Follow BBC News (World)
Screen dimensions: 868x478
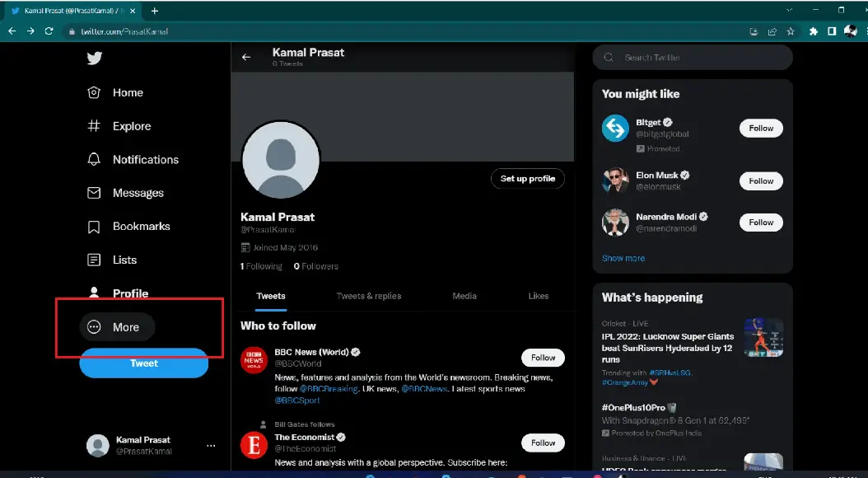pyautogui.click(x=543, y=358)
